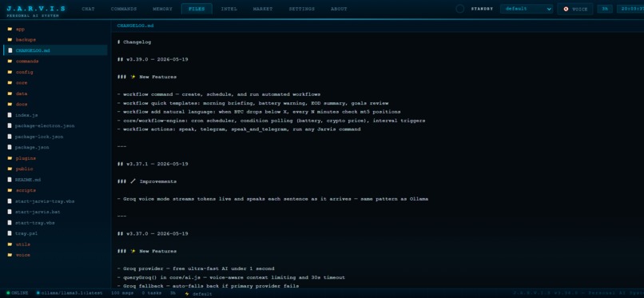Click the 3h uptime badge in header
644x298 pixels.
tap(605, 9)
